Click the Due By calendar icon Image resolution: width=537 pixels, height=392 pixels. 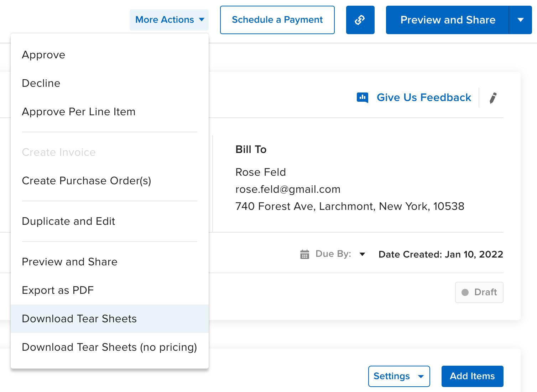click(304, 254)
